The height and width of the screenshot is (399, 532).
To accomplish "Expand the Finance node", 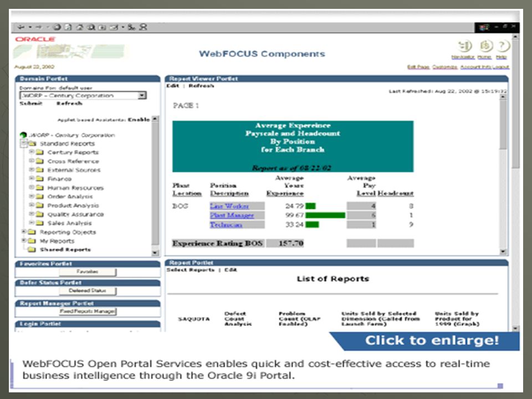I will pos(32,178).
